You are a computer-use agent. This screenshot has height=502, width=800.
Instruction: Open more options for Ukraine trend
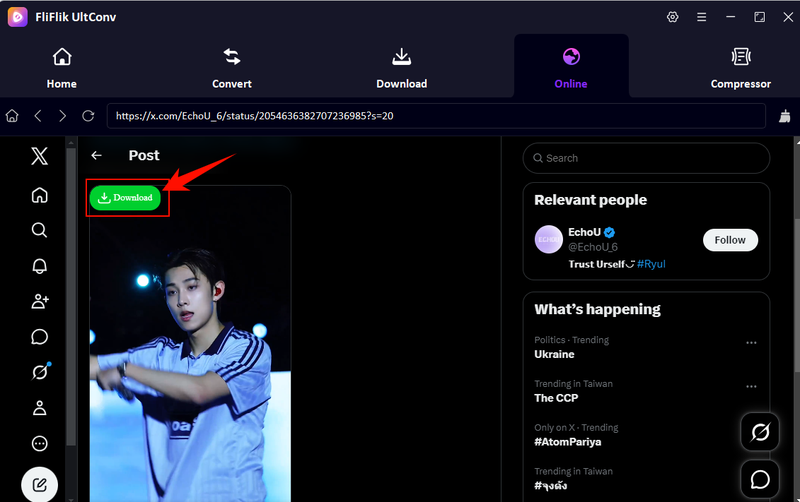point(751,342)
